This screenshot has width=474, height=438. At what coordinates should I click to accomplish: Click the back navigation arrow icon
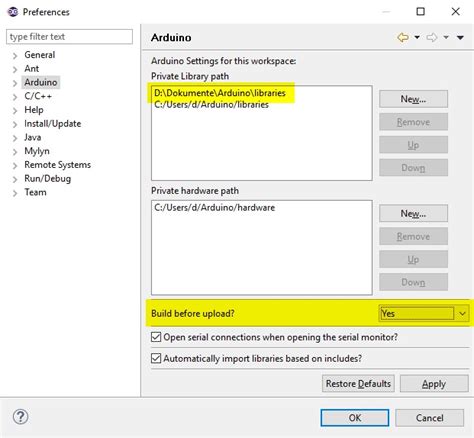pos(403,37)
